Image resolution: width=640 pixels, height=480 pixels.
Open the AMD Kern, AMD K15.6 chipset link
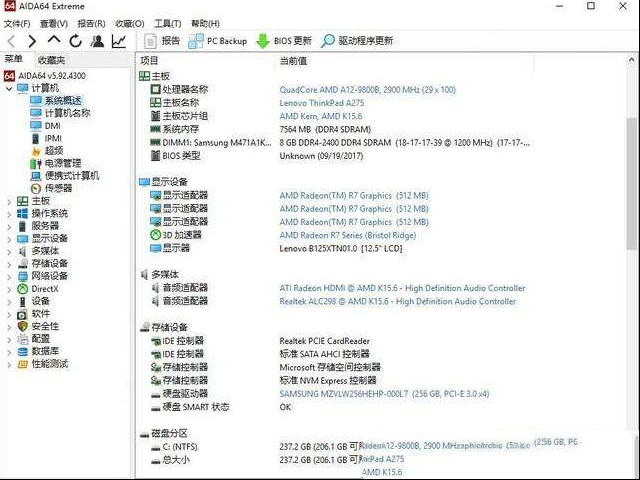pyautogui.click(x=321, y=116)
